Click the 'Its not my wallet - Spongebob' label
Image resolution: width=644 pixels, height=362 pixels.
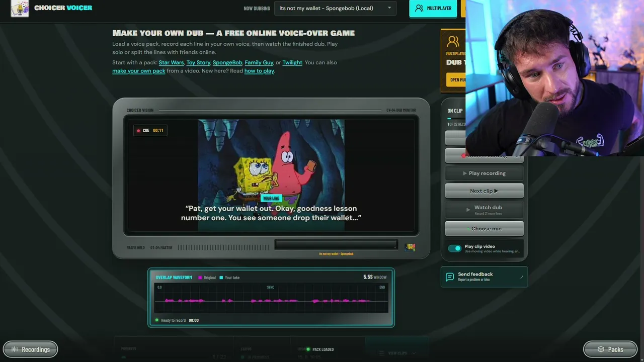pos(336,254)
